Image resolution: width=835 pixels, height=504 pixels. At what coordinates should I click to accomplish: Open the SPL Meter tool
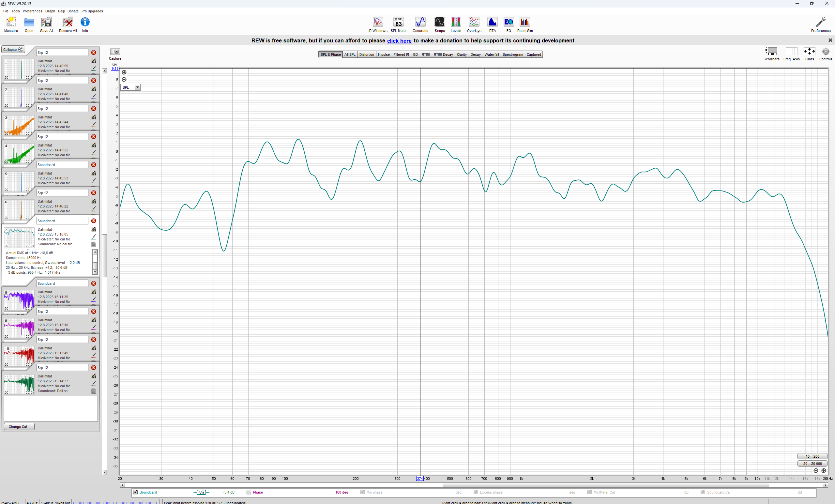398,24
